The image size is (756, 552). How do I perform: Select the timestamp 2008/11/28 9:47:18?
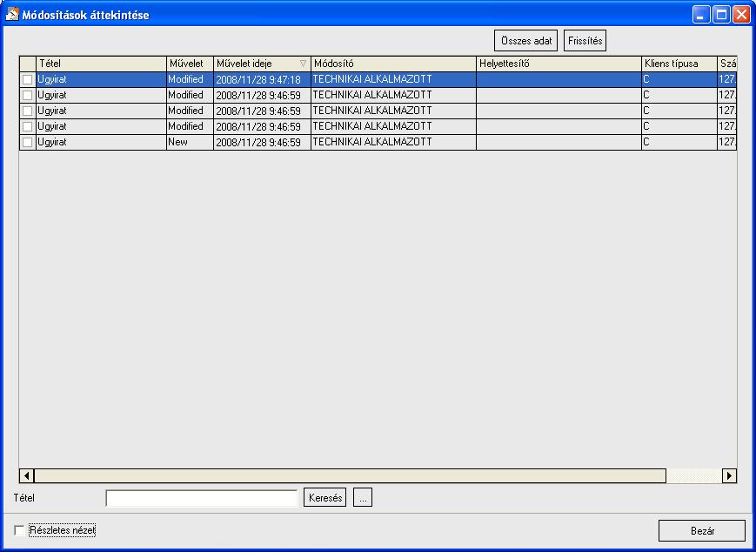[262, 79]
